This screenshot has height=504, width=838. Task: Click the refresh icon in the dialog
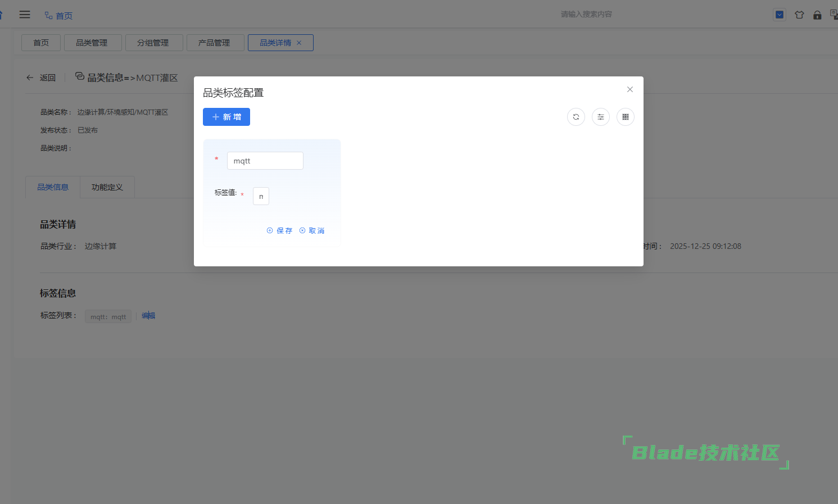click(576, 117)
